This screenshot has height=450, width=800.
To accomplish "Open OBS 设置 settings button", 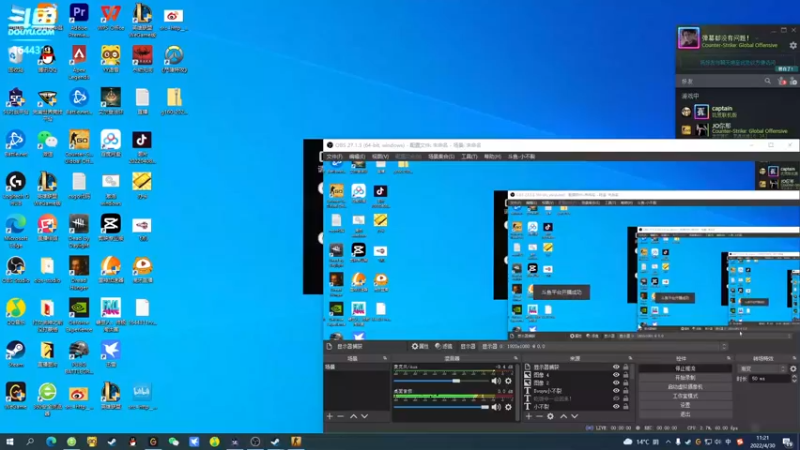I will 685,405.
